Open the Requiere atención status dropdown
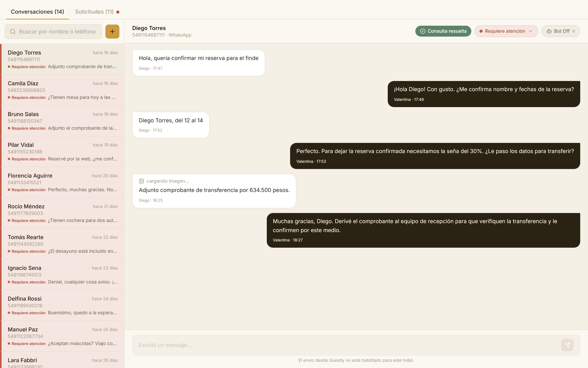Image resolution: width=588 pixels, height=368 pixels. coord(506,31)
